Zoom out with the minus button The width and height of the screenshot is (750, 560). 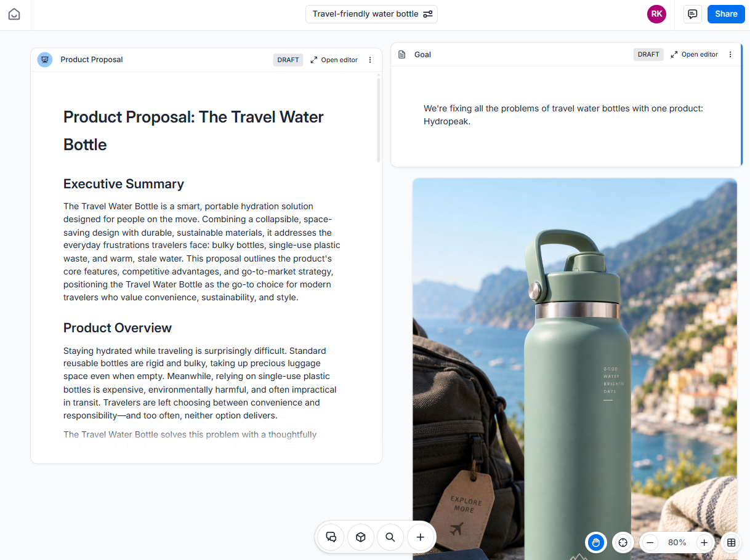(651, 542)
